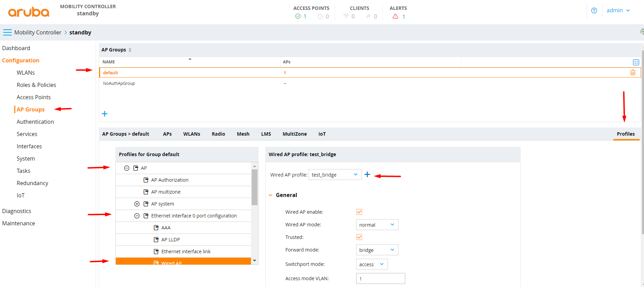
Task: Click the AAA profile icon
Action: [x=156, y=228]
